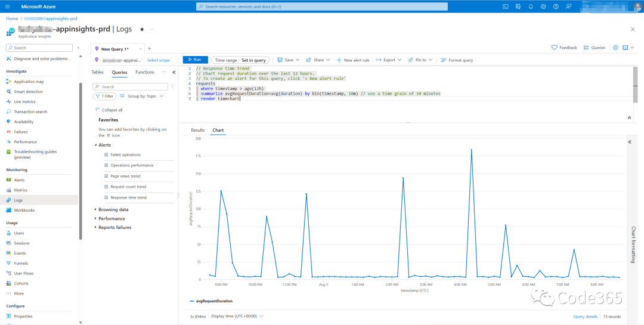Switch to the Functions tab
644x325 pixels.
coord(145,72)
